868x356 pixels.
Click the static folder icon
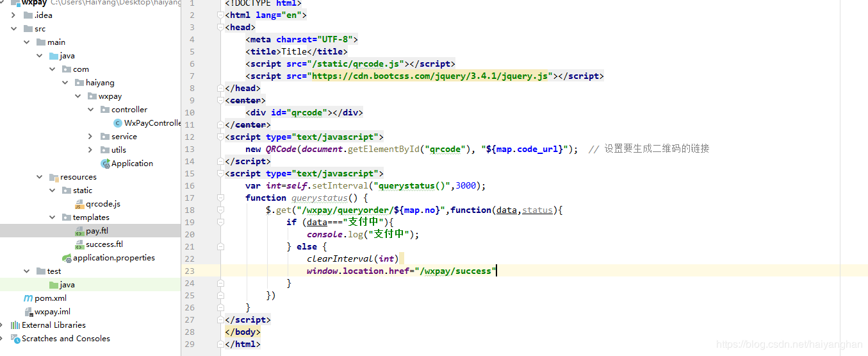[67, 191]
